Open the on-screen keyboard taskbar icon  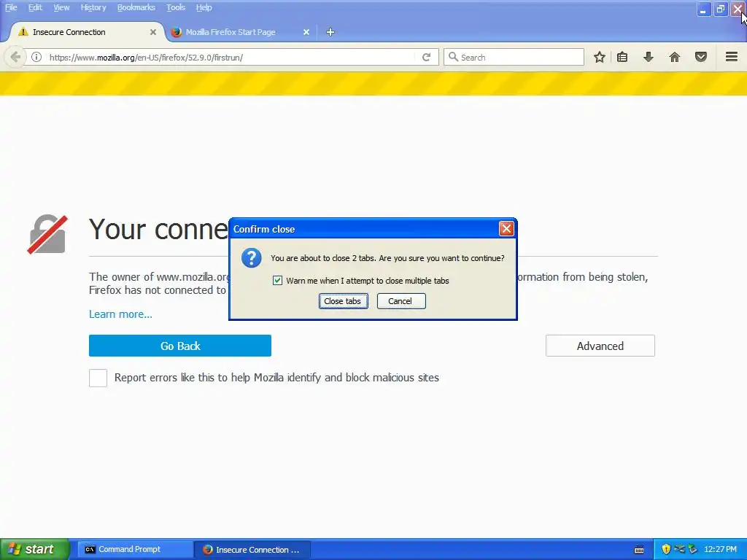(x=639, y=550)
